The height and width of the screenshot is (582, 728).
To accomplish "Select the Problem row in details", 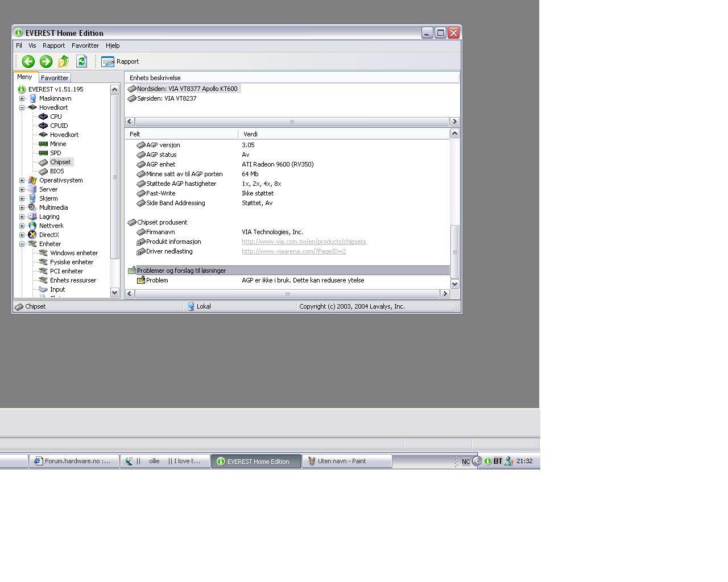I will [288, 280].
